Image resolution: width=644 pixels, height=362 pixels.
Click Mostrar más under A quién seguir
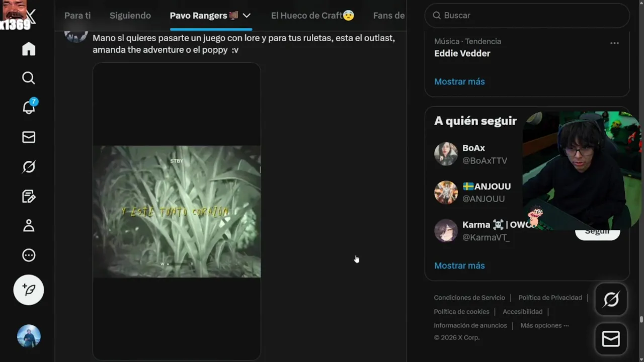(459, 265)
